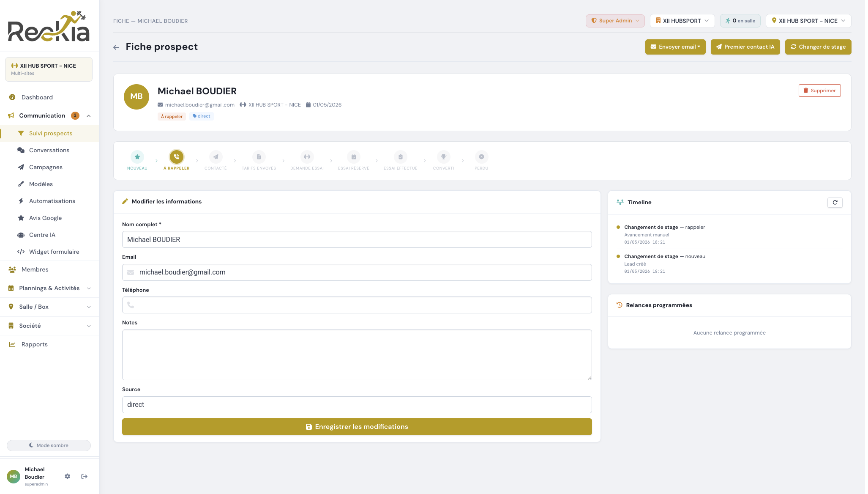Click the XII HUB SPORT – NICE multi-sites card
This screenshot has height=494, width=868.
(49, 69)
